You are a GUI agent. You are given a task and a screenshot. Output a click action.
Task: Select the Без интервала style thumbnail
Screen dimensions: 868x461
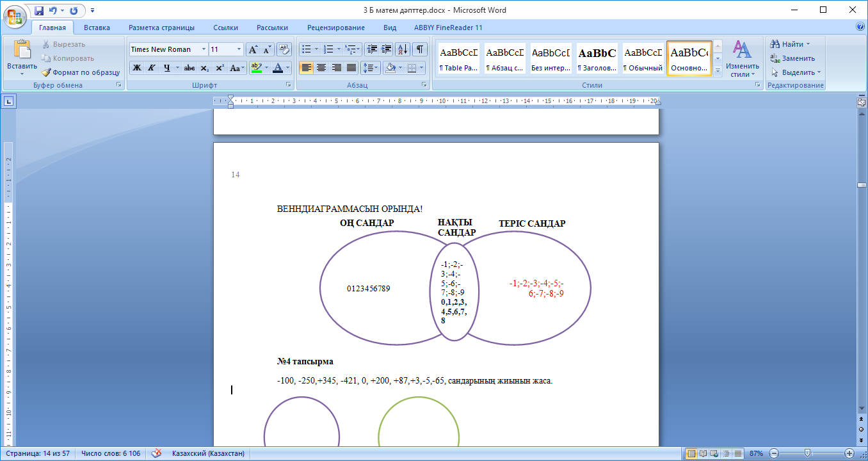551,58
